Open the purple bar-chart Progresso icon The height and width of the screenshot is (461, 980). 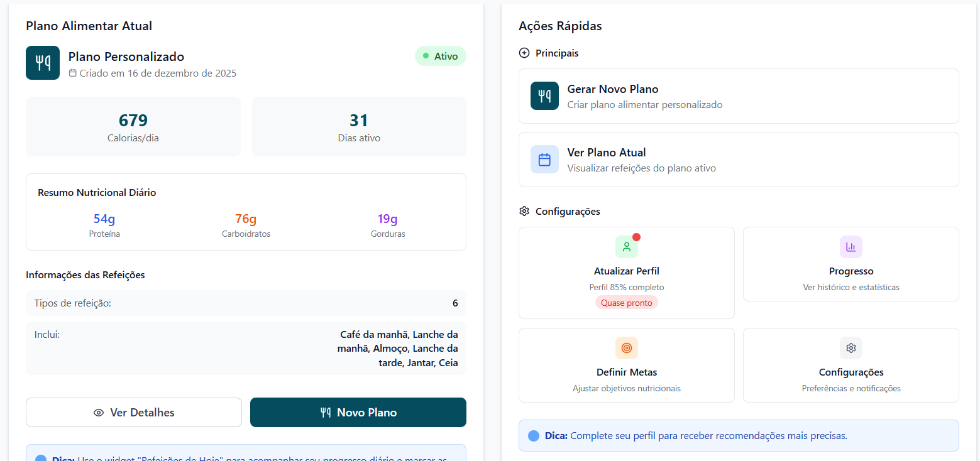[x=851, y=246]
